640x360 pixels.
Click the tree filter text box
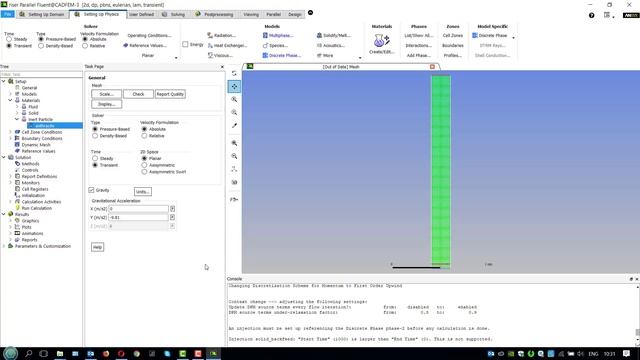(x=41, y=74)
